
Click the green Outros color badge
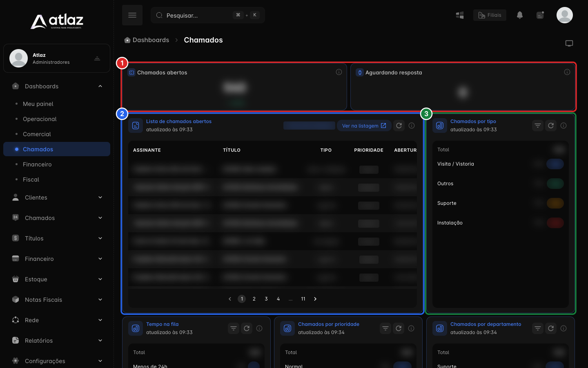pyautogui.click(x=555, y=184)
